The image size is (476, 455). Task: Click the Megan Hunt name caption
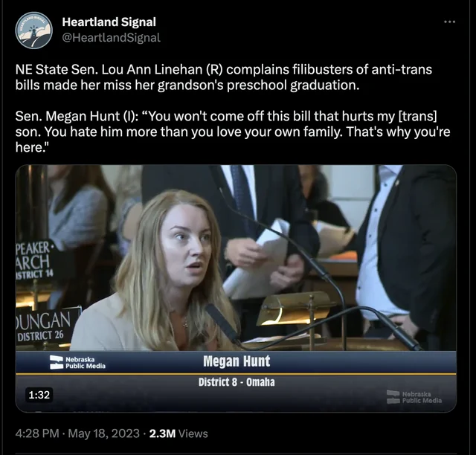[237, 361]
